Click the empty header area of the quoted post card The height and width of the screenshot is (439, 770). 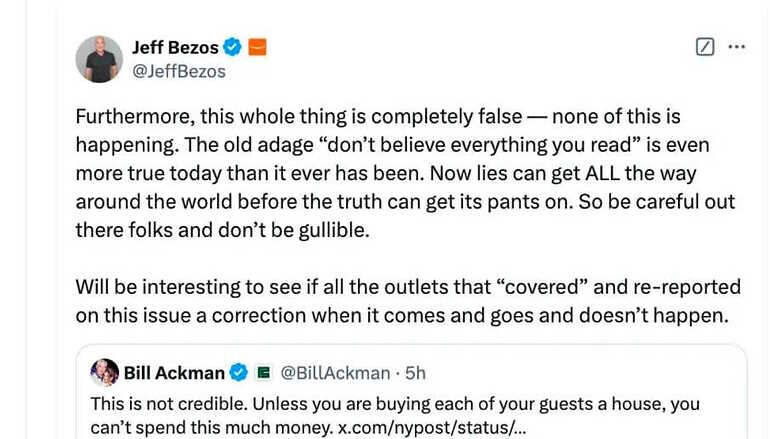(x=584, y=372)
